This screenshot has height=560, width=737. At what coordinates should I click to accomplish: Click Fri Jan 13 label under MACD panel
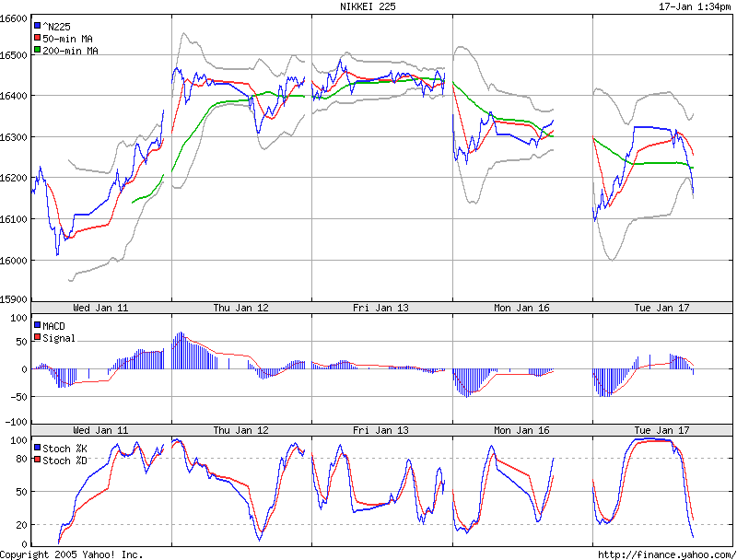tap(380, 430)
